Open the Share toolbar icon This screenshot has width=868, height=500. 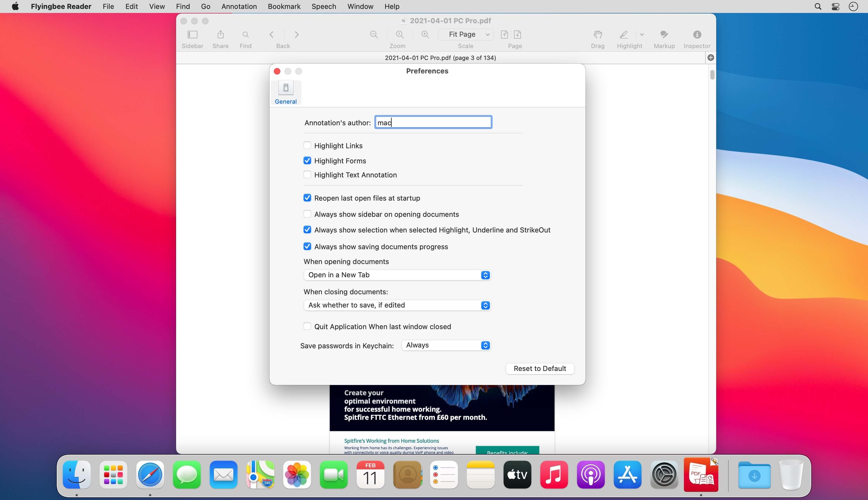click(x=221, y=35)
